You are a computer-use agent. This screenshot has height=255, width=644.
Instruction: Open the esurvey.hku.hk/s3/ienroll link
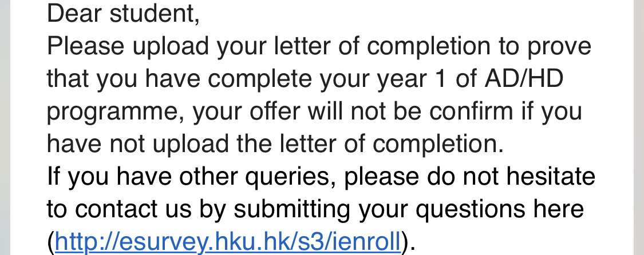(x=227, y=241)
